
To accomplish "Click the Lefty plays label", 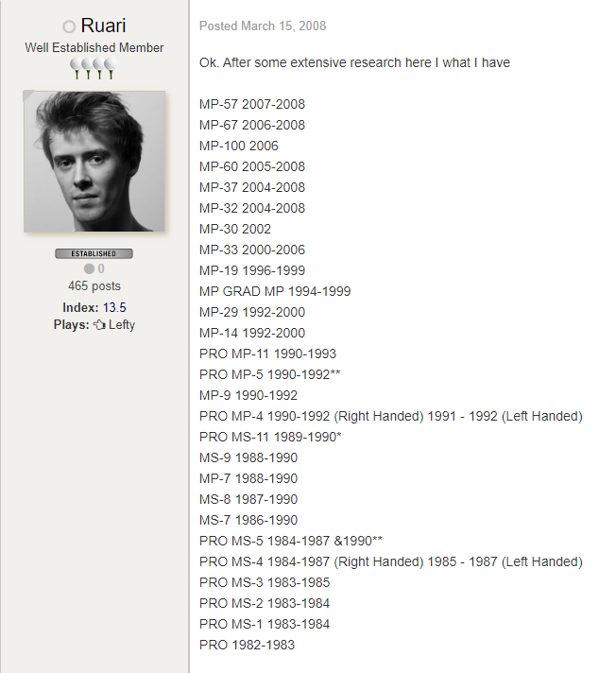I will click(122, 325).
